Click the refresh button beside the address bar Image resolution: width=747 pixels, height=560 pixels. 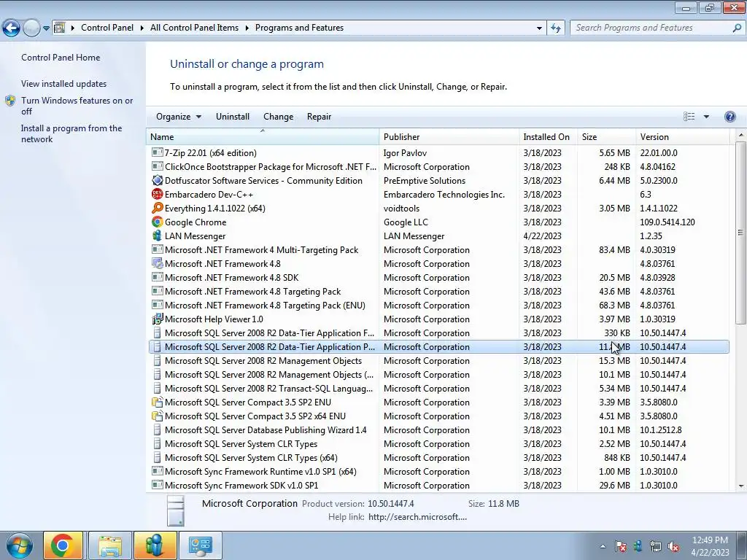(x=555, y=28)
